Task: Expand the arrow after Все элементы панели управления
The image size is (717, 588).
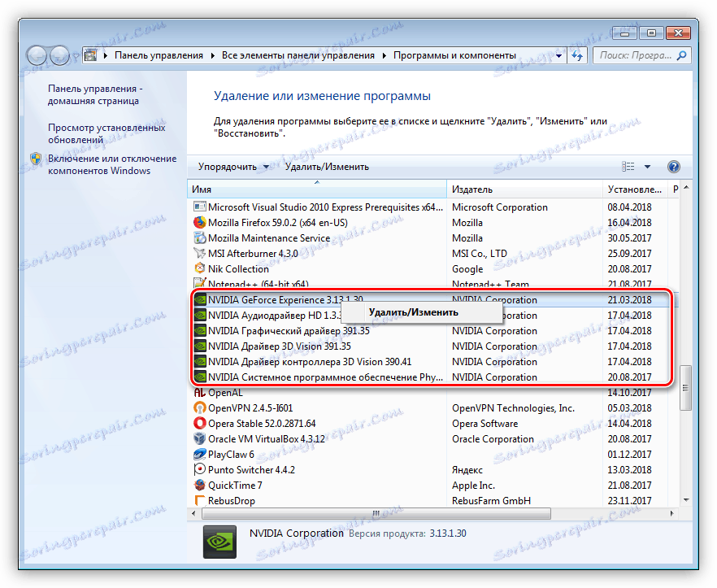Action: [x=384, y=56]
